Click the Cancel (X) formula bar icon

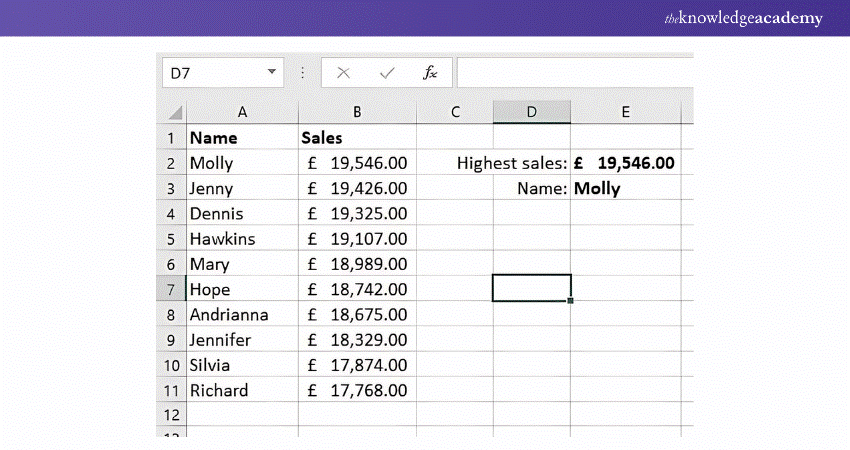pos(344,73)
